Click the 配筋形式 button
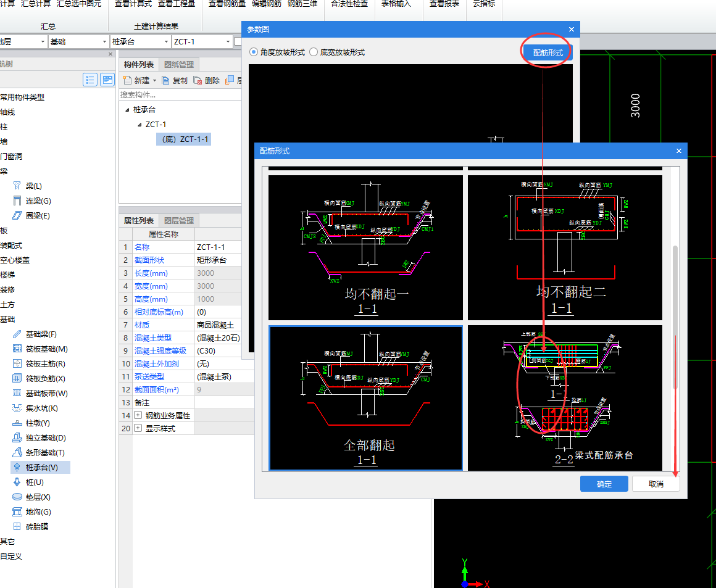716x588 pixels. click(547, 52)
